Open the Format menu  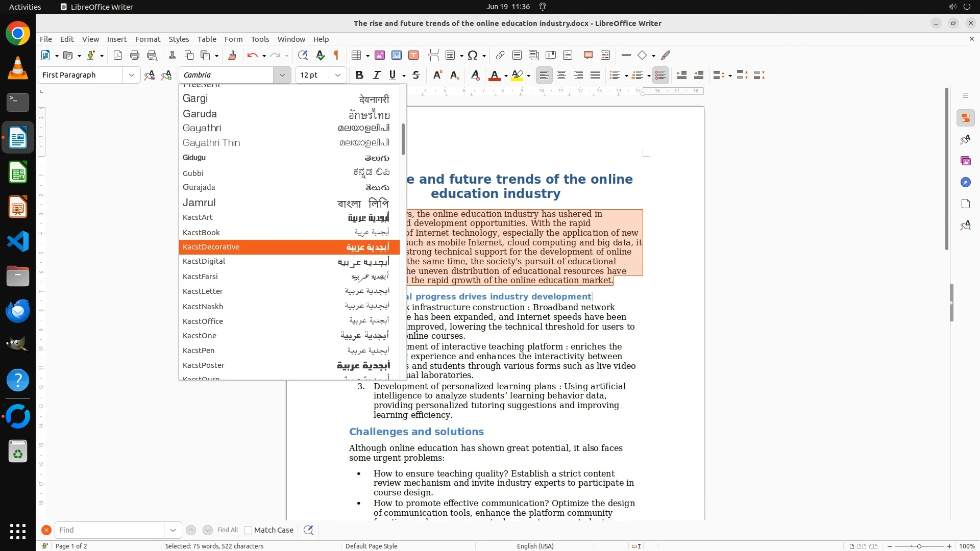click(x=148, y=39)
